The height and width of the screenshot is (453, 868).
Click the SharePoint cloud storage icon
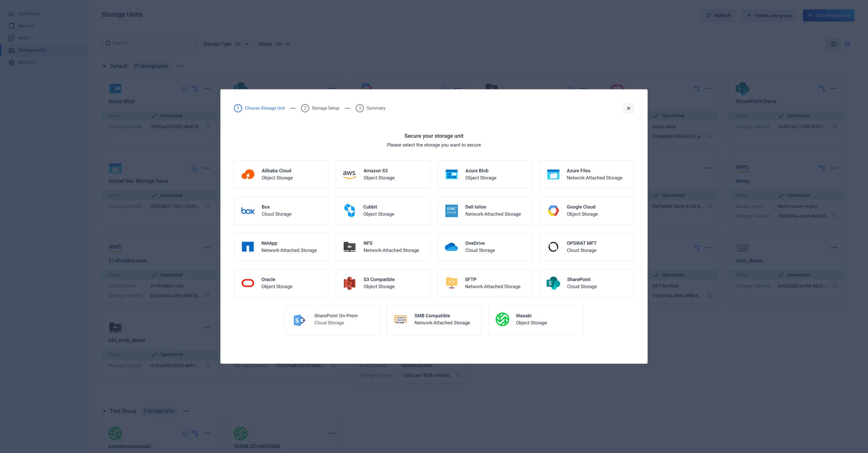553,283
